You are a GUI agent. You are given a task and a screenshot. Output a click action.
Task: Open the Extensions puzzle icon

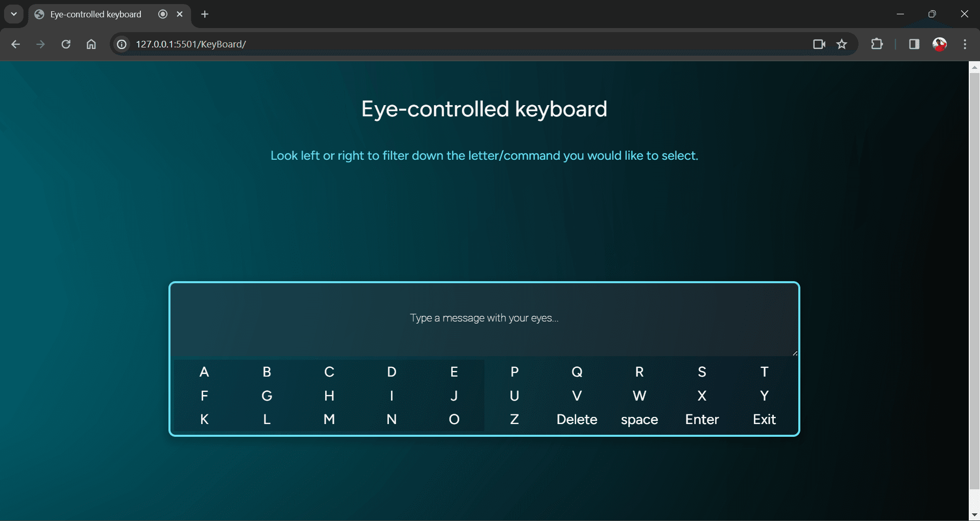click(876, 44)
